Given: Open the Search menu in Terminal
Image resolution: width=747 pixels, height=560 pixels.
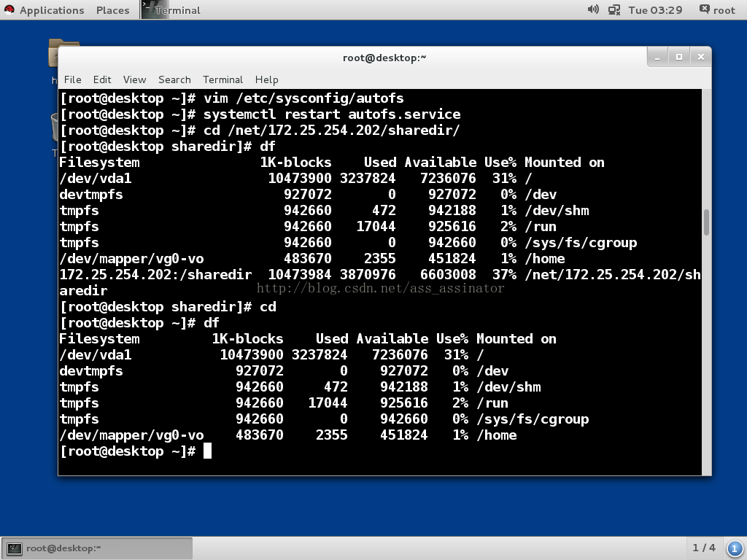Looking at the screenshot, I should pos(174,79).
